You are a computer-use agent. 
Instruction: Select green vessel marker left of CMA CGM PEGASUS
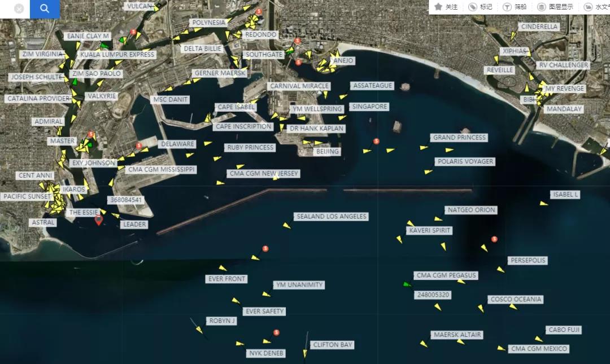point(407,284)
